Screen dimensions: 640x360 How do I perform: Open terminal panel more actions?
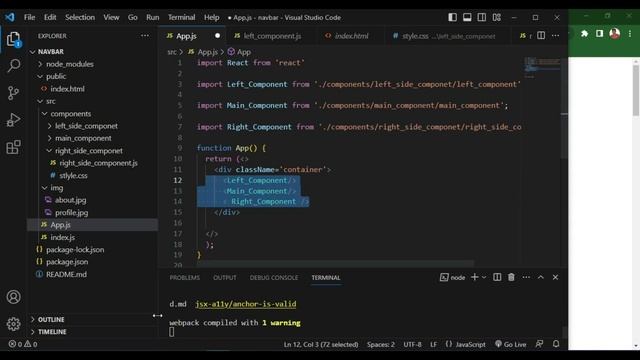coord(526,277)
